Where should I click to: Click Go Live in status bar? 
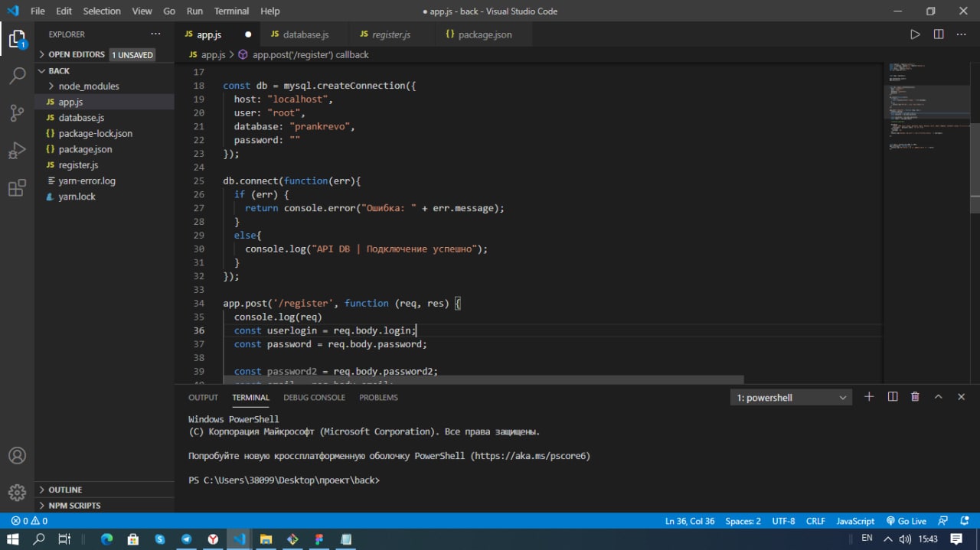[906, 521]
